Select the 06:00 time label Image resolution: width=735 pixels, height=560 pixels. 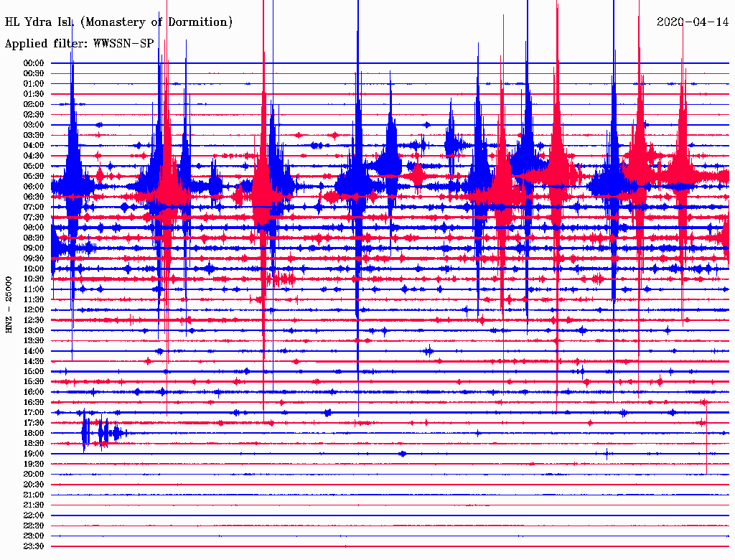tap(34, 187)
